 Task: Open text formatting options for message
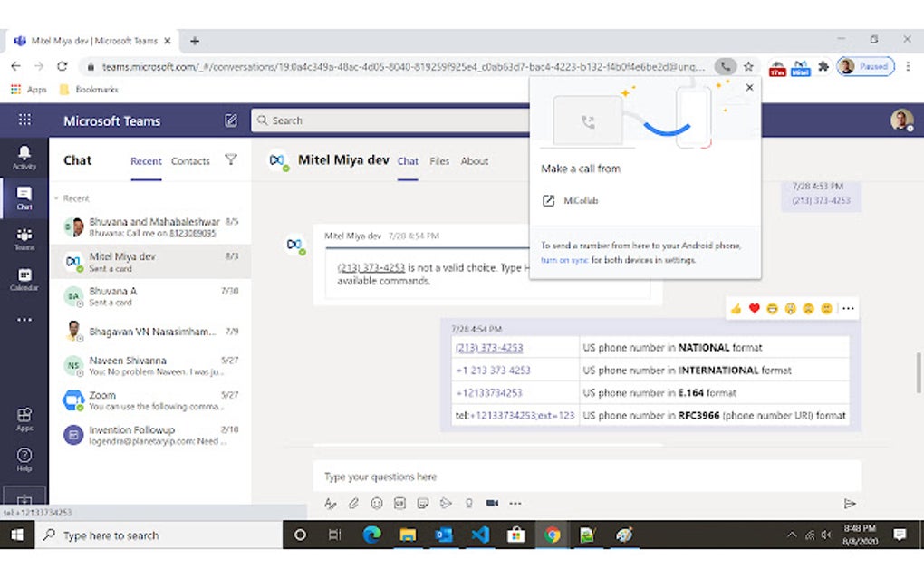pos(331,503)
